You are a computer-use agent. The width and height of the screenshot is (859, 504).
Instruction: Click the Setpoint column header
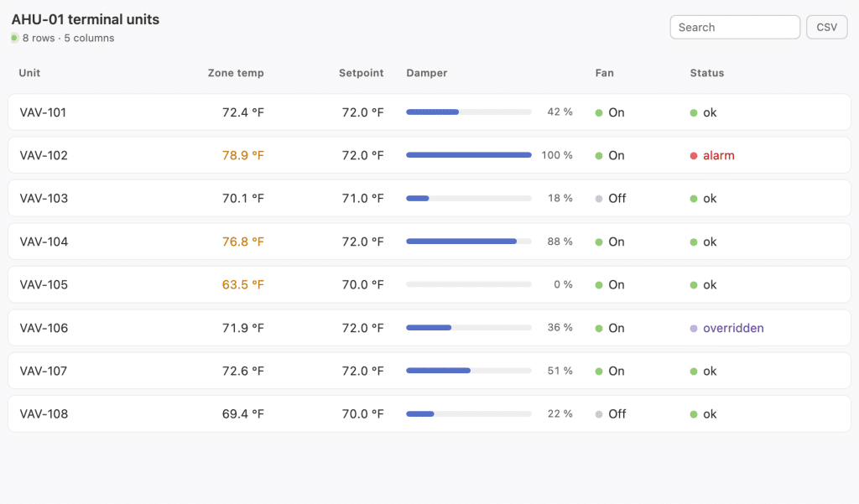[x=361, y=73]
